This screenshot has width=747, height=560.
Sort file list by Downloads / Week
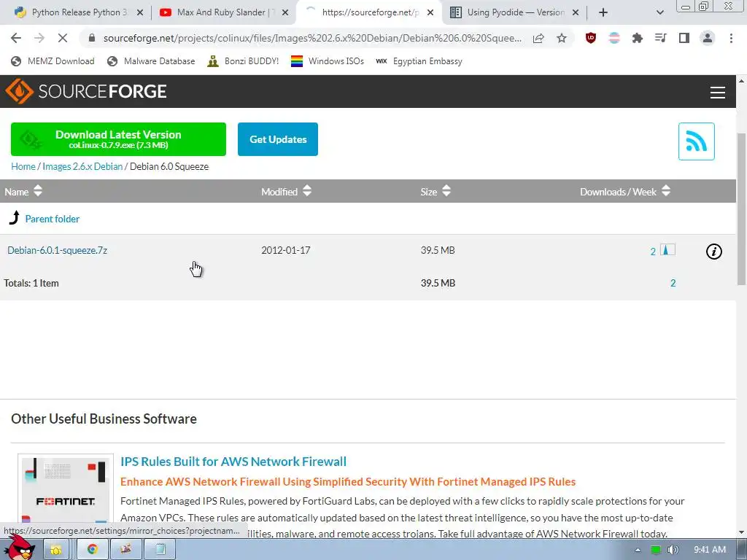pyautogui.click(x=625, y=192)
